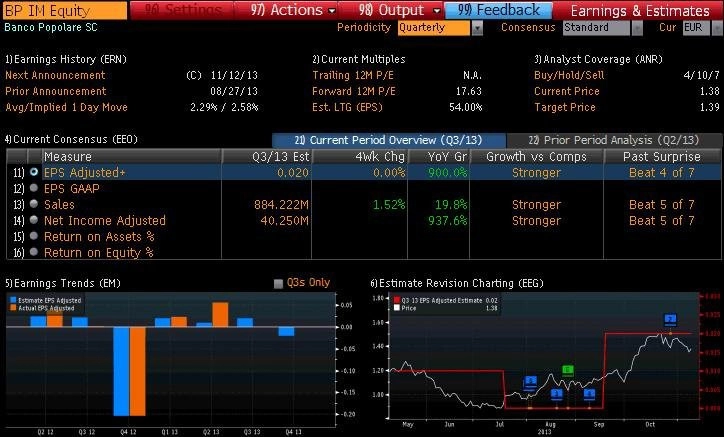The width and height of the screenshot is (724, 437).
Task: Select the Return on Equity % radio button
Action: [34, 252]
